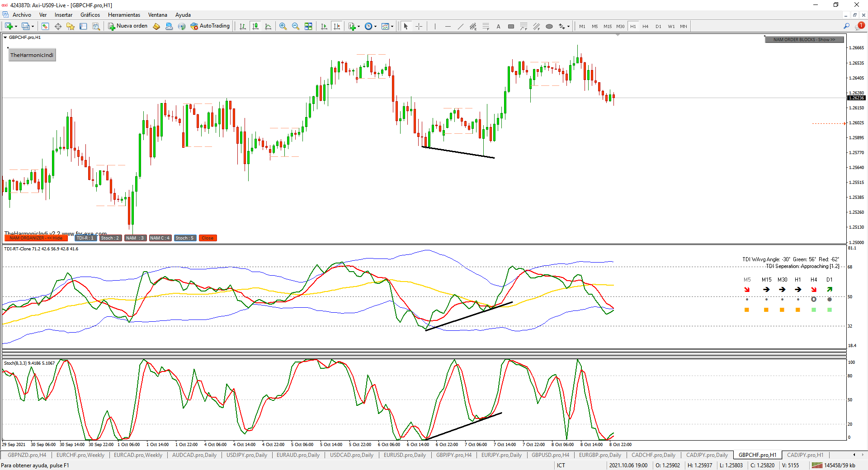Viewport: 868px width, 470px height.
Task: Select the horizontal line tool
Action: pyautogui.click(x=448, y=26)
